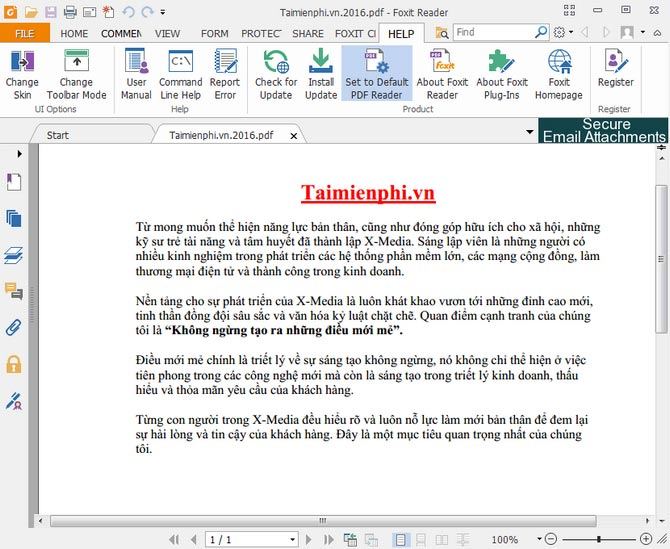670x549 pixels.
Task: Click the zoom out minus button
Action: (551, 539)
